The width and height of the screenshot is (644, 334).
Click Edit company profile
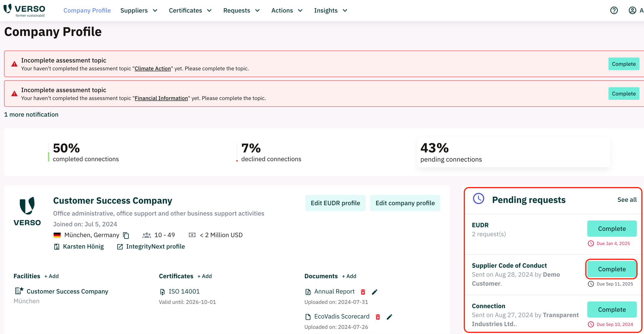coord(405,203)
